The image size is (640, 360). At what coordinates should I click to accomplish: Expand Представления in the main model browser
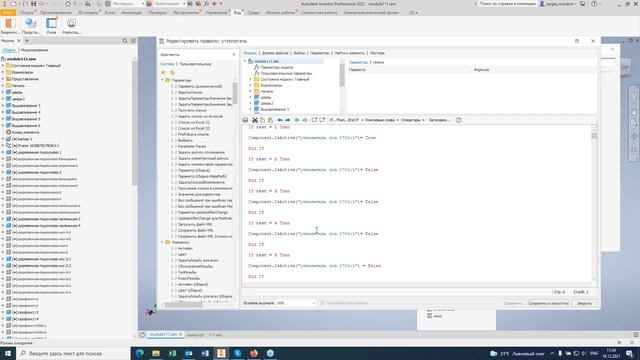[x=3, y=79]
